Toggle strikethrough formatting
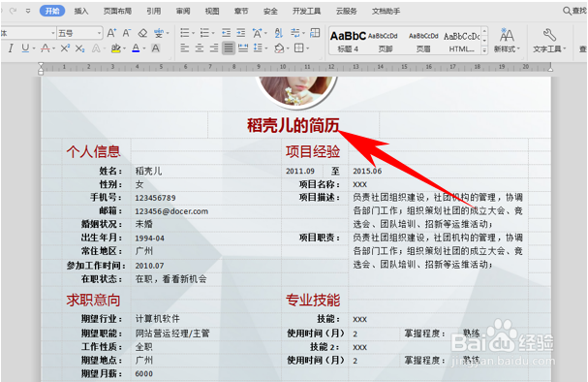588x382 pixels. (46, 48)
